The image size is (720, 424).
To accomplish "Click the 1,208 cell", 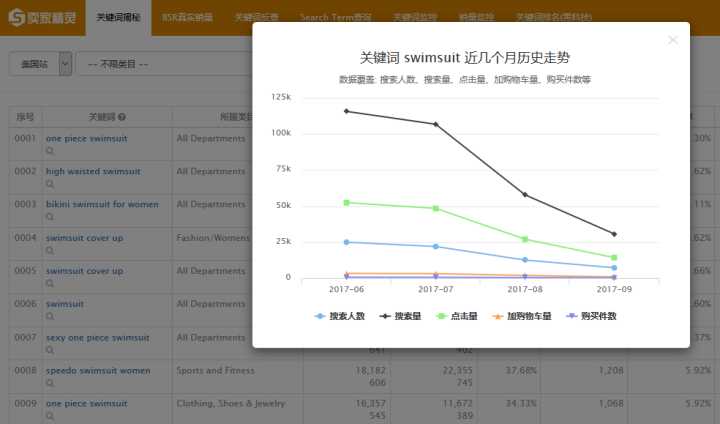I will pos(611,370).
